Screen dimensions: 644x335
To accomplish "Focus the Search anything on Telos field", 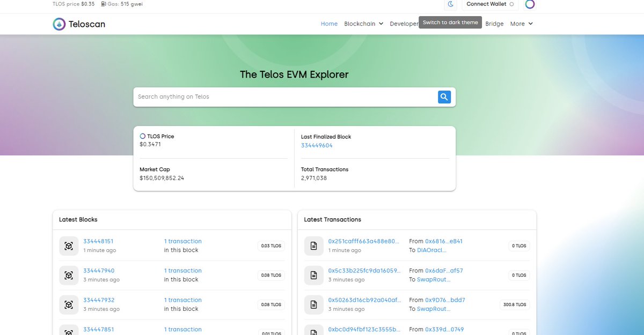I will coord(285,97).
